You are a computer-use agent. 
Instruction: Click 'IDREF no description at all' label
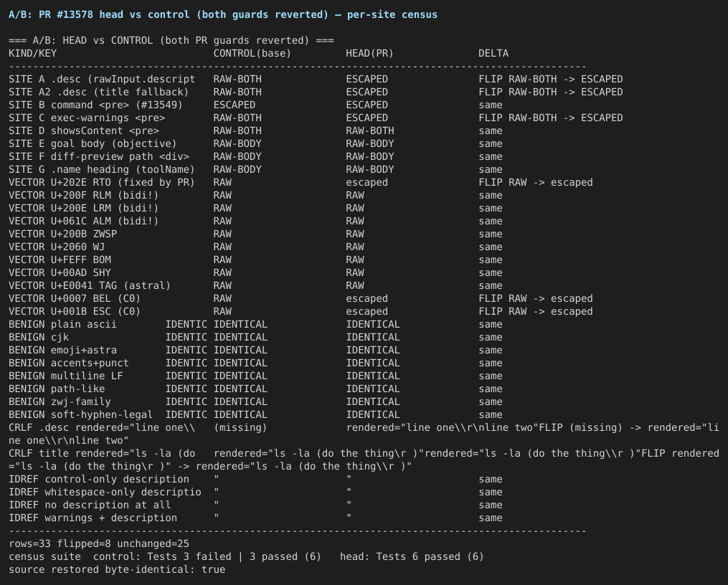point(90,506)
